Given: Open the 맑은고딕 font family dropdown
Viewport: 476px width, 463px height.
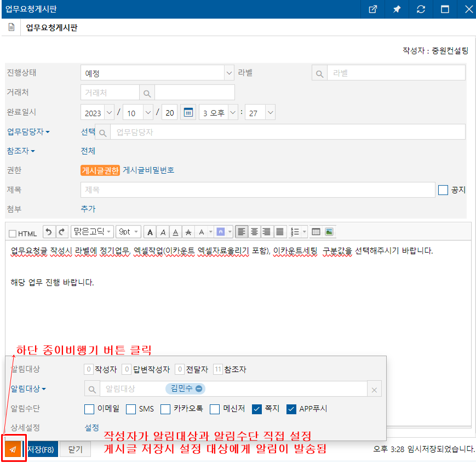Looking at the screenshot, I should (92, 232).
